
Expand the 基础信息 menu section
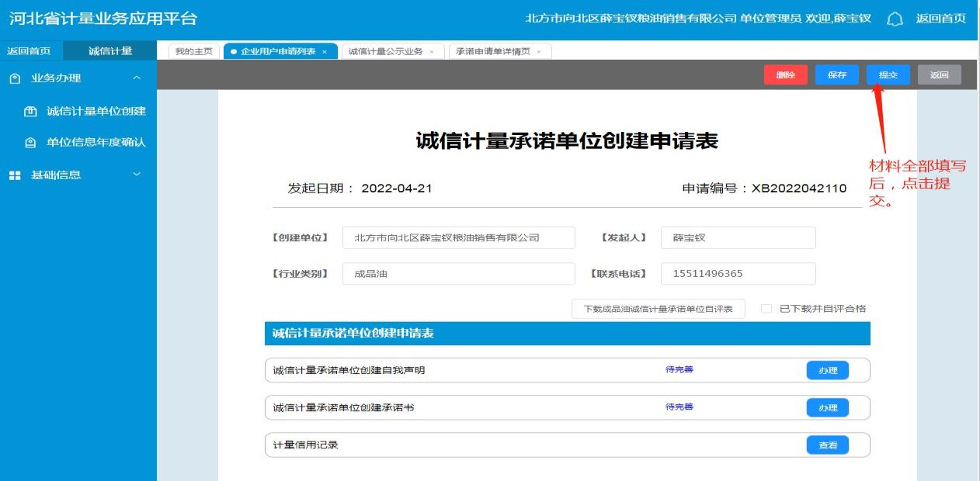click(x=137, y=175)
